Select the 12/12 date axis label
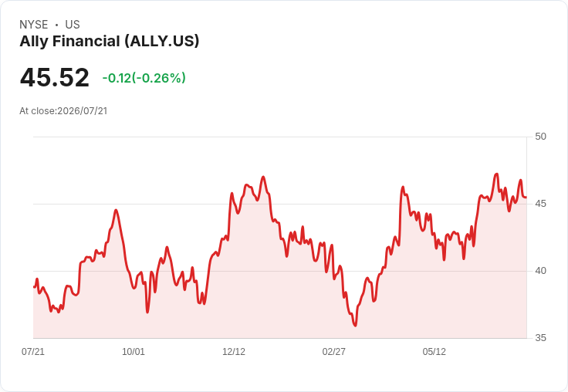Image resolution: width=568 pixels, height=392 pixels. [x=234, y=352]
